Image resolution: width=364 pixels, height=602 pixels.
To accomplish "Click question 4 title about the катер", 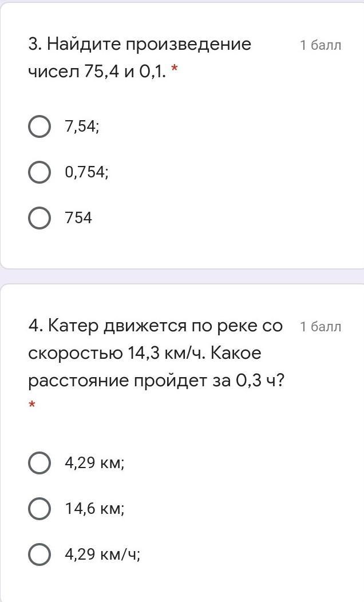I will [155, 326].
